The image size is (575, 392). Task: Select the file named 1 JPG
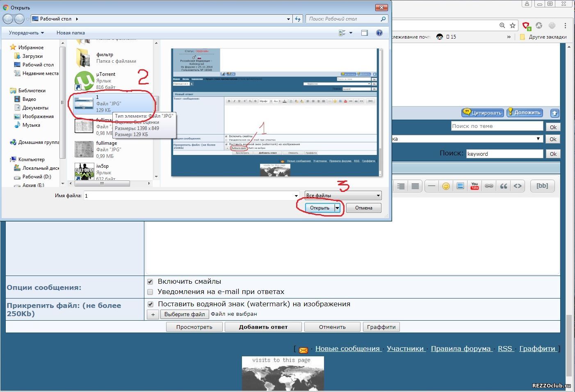(113, 104)
